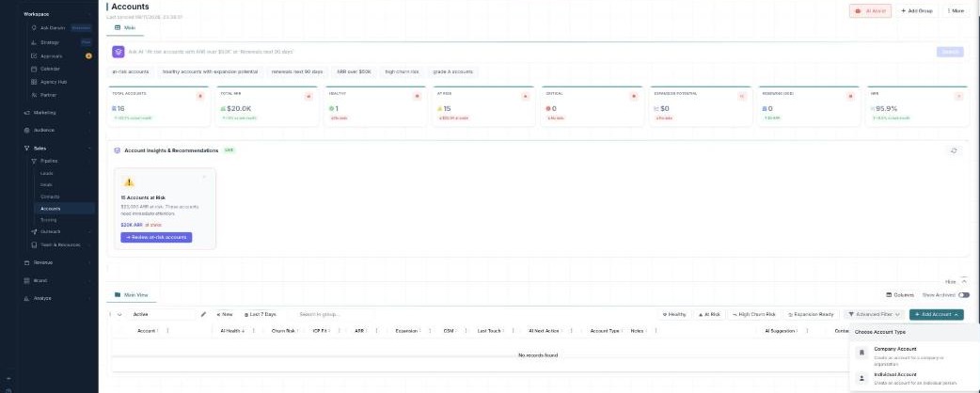Image resolution: width=980 pixels, height=393 pixels.
Task: Select 'high churn risk' chip
Action: pos(402,71)
